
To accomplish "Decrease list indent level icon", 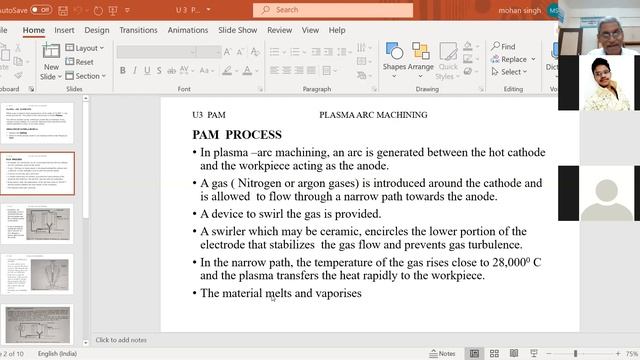I will (316, 52).
